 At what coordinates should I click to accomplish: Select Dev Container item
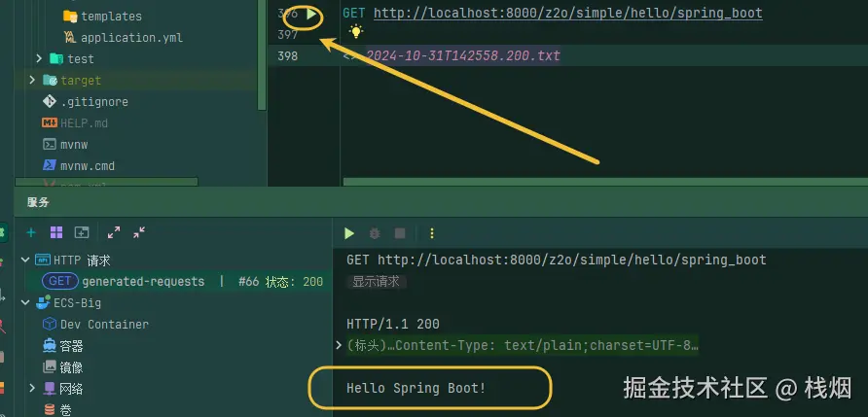pos(104,324)
